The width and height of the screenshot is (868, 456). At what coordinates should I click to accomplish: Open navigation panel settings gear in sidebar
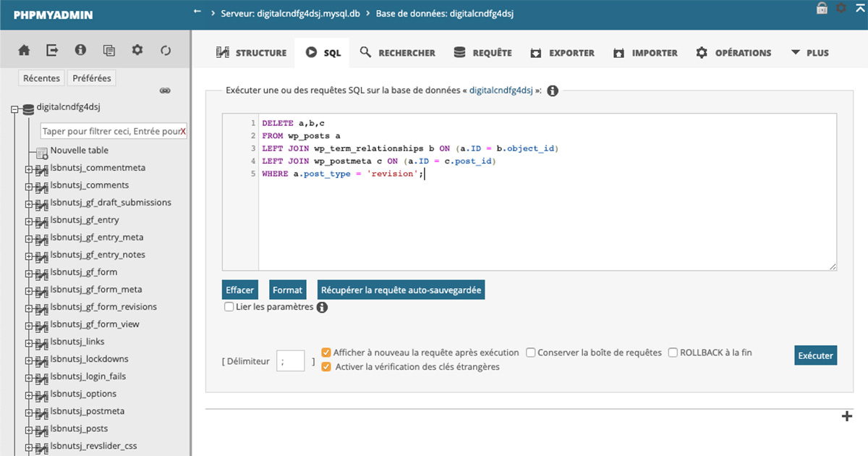click(x=137, y=51)
